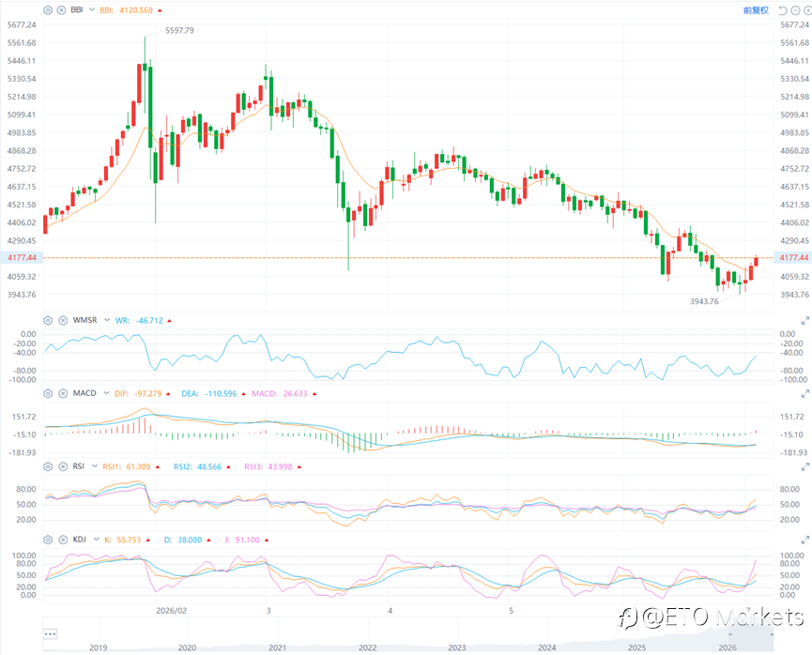The height and width of the screenshot is (655, 812).
Task: Select the BBI indicator name label
Action: tap(77, 9)
